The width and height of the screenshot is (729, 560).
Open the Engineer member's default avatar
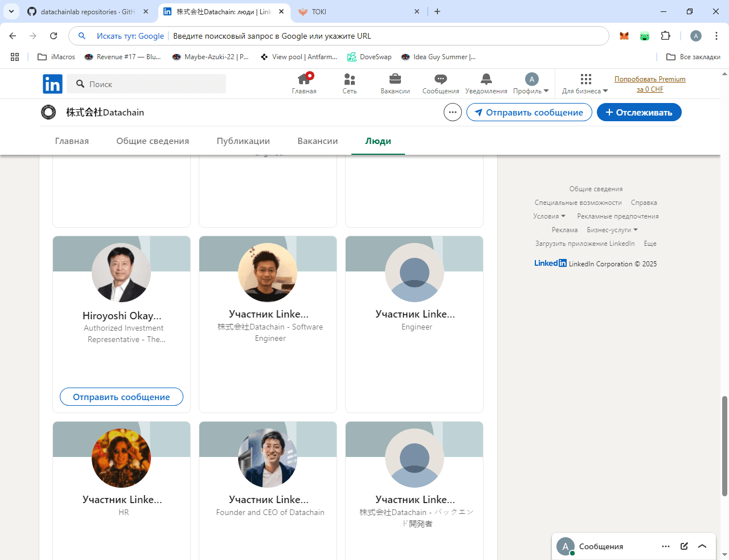point(415,273)
